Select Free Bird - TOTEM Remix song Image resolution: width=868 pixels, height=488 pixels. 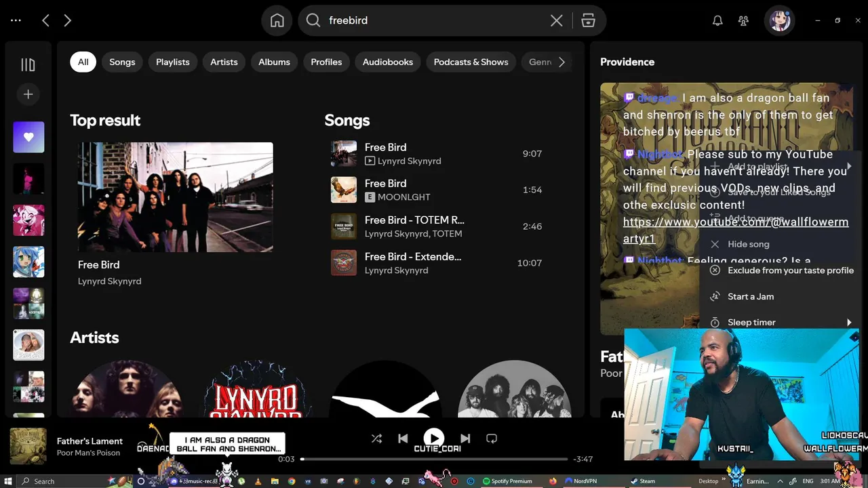[x=436, y=226]
